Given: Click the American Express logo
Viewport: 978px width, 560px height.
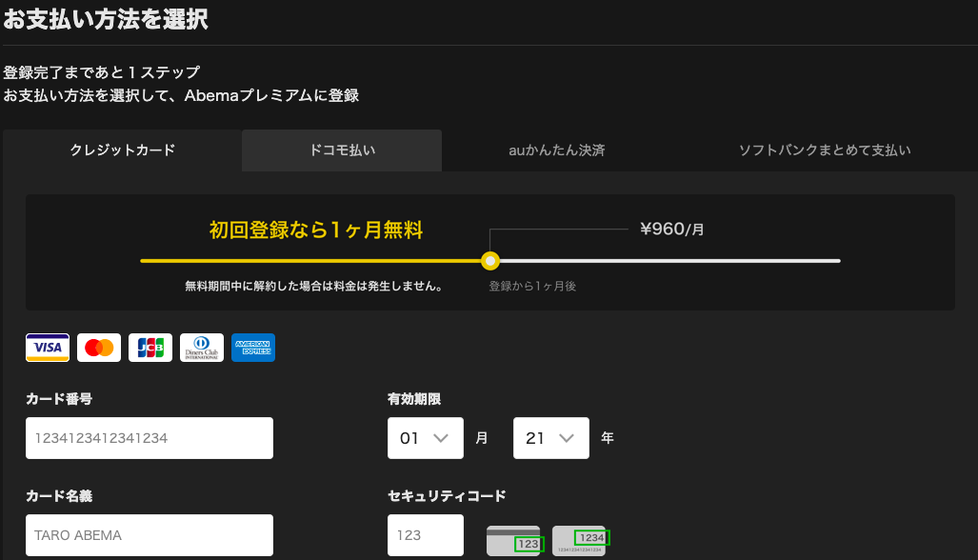Looking at the screenshot, I should 253,348.
